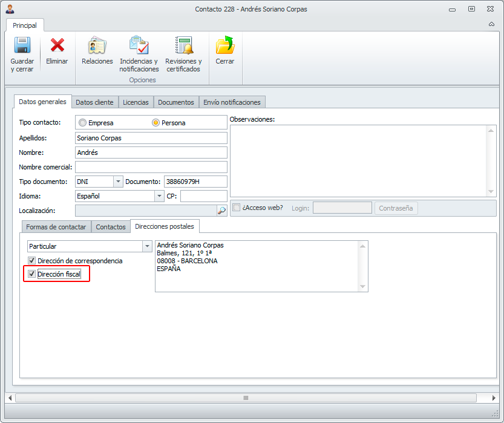This screenshot has width=504, height=423.
Task: Switch to the Datos cliente tab
Action: (x=94, y=102)
